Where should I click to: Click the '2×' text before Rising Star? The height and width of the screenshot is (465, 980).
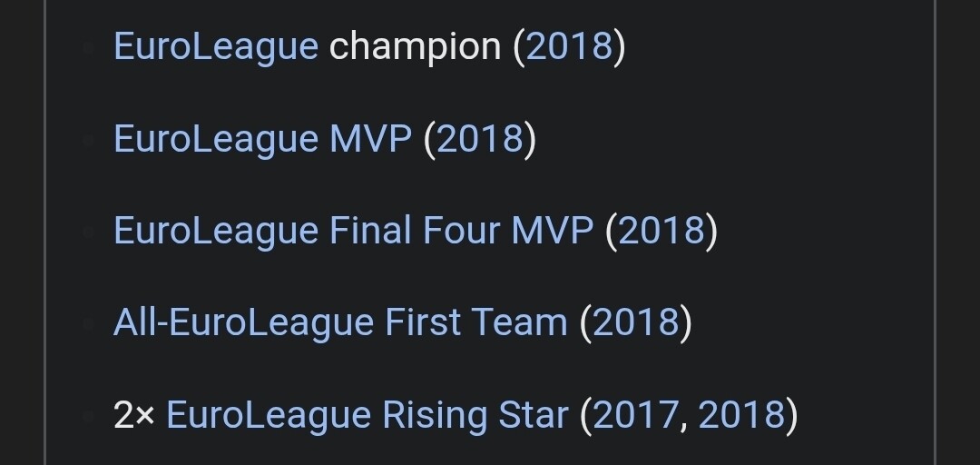[133, 415]
